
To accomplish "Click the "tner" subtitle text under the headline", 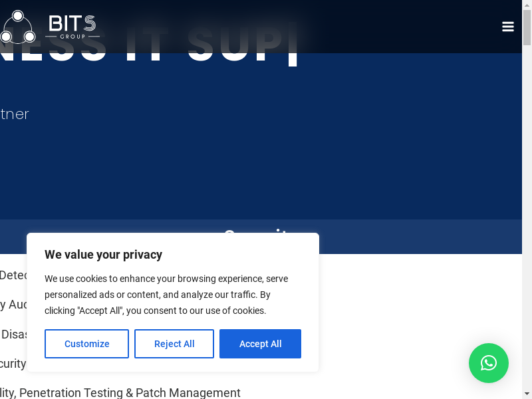I will coord(15,114).
